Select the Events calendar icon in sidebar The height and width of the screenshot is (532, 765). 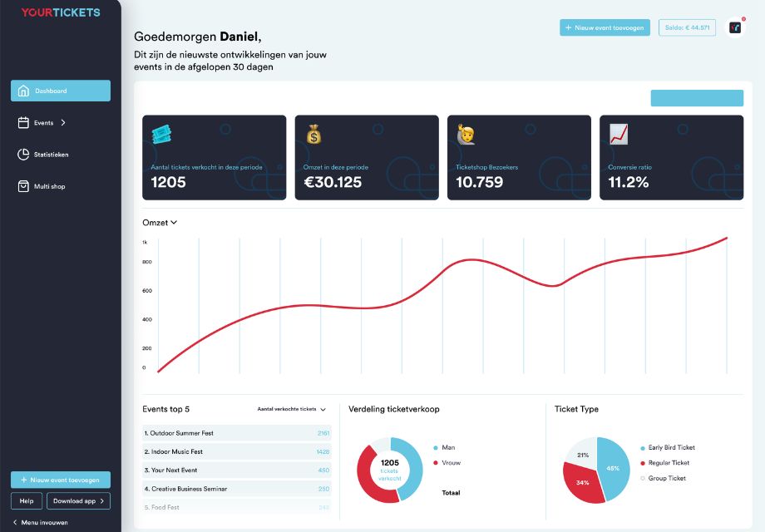click(x=23, y=122)
